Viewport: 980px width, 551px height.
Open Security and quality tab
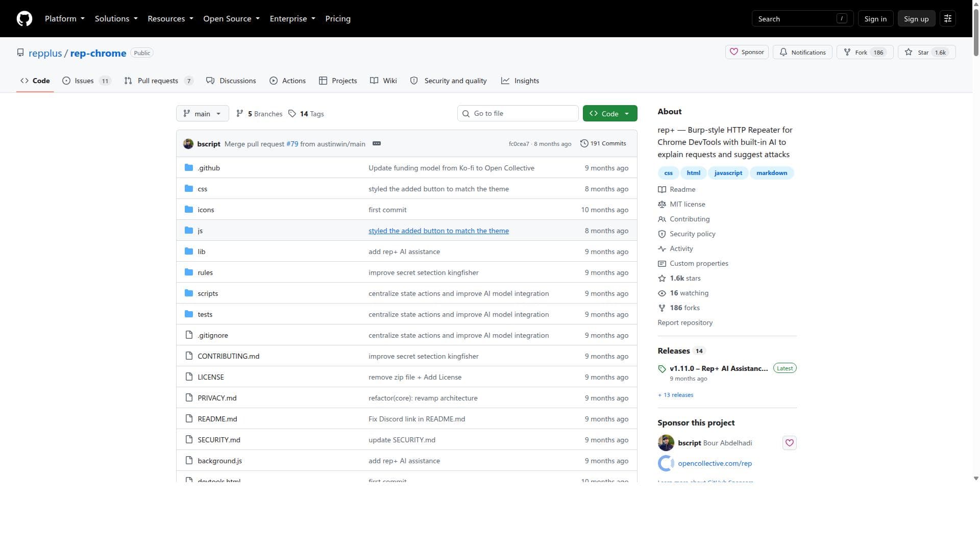[449, 81]
